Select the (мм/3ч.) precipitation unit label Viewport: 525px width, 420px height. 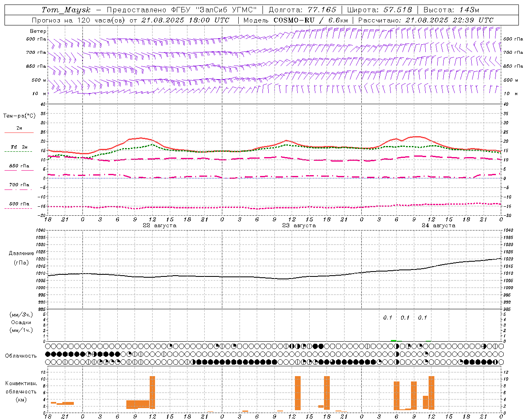point(21,315)
